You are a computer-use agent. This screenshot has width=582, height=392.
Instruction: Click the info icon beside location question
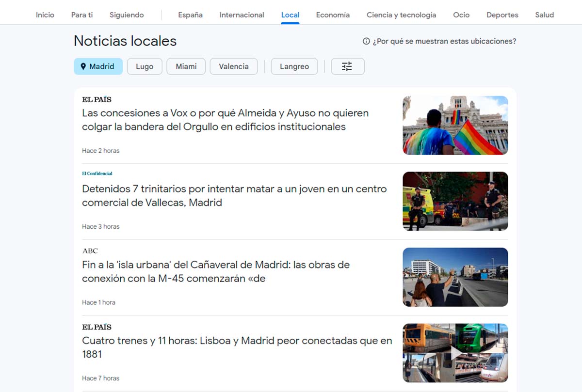click(x=366, y=41)
